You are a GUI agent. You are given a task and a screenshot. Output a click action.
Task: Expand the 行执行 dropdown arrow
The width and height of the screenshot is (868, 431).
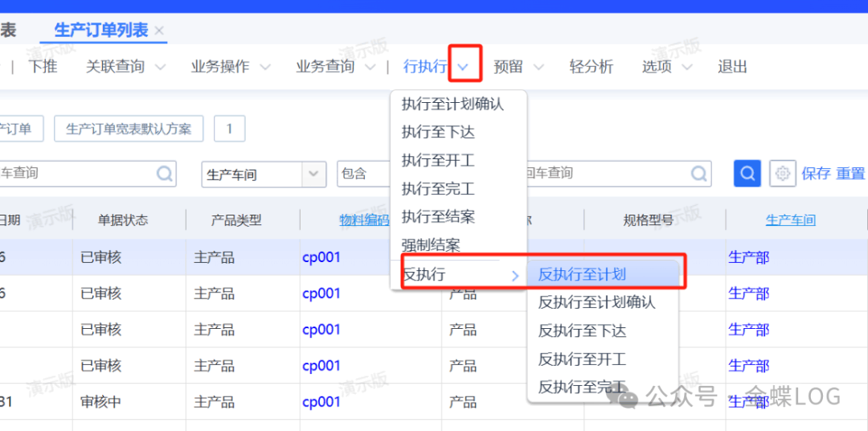coord(464,67)
